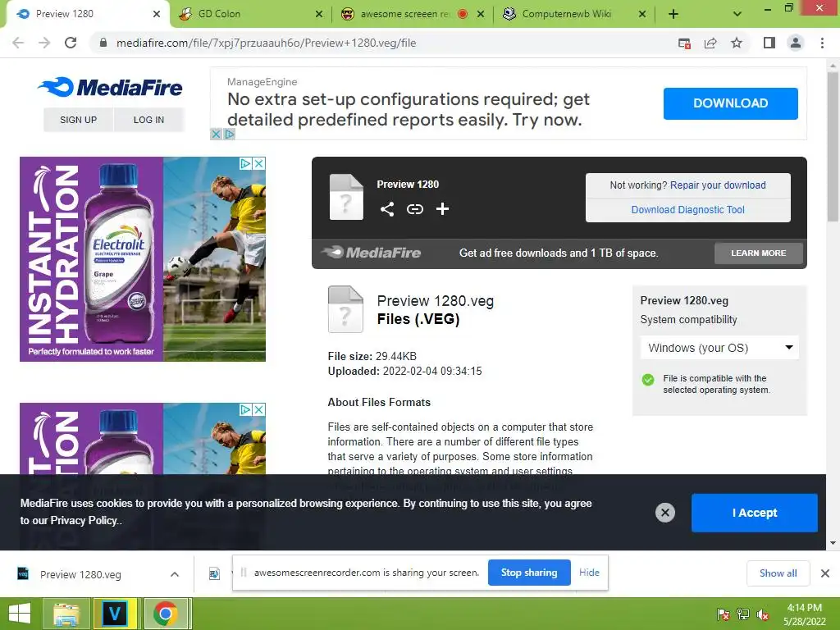
Task: Close the top Electrolit ad with X
Action: point(258,163)
